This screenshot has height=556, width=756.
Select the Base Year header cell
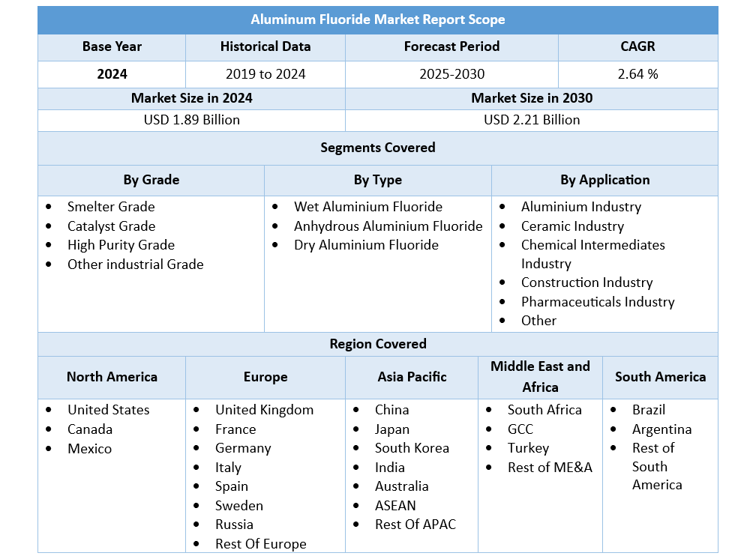(x=112, y=46)
